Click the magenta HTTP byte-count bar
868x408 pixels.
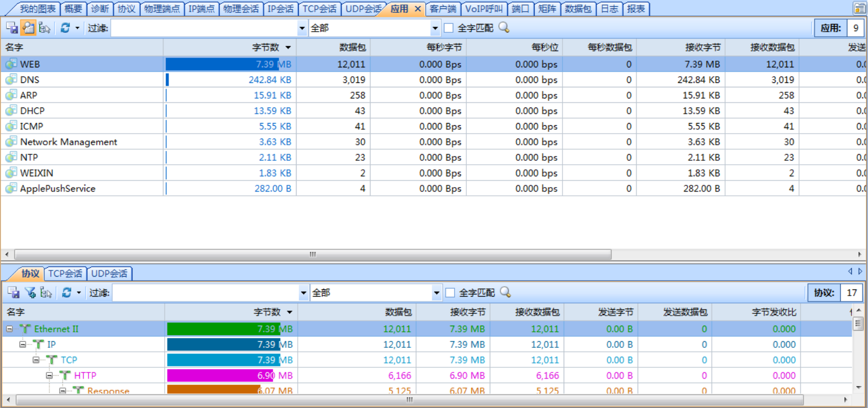point(220,376)
